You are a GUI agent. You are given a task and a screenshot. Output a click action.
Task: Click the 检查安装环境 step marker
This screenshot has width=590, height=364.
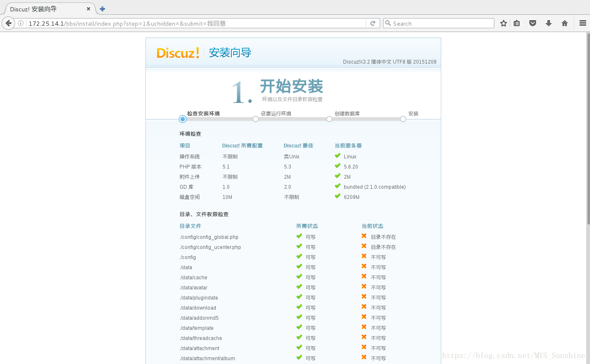point(182,119)
